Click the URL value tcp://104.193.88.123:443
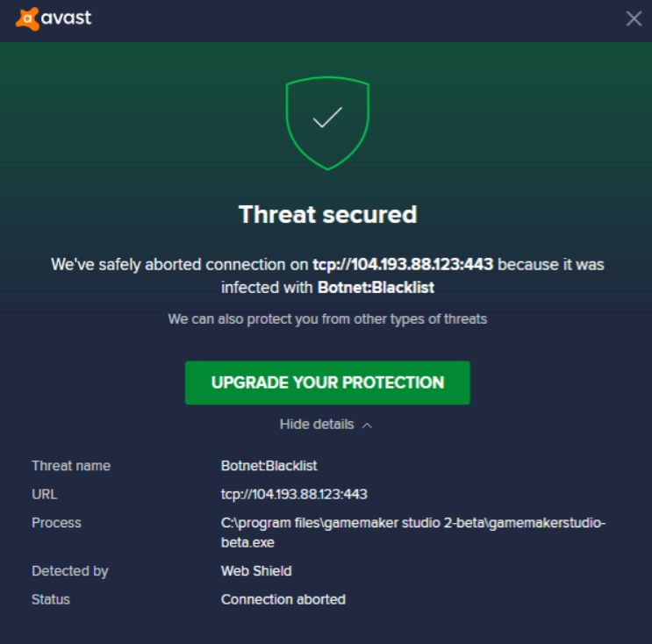 (294, 494)
